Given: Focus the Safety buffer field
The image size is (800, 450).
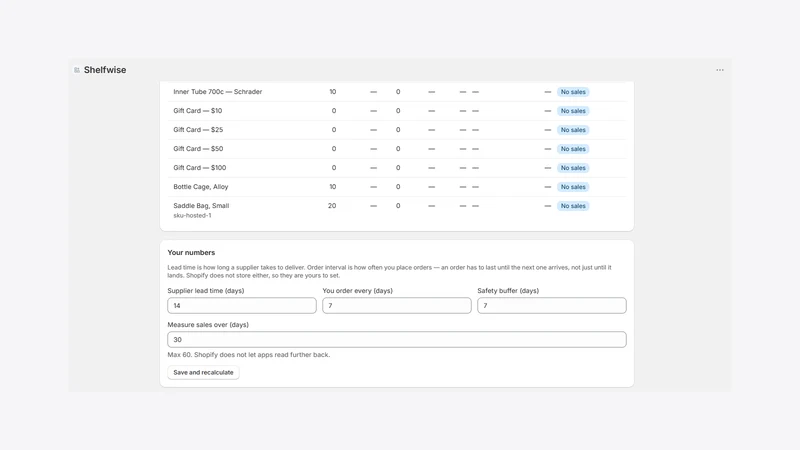Looking at the screenshot, I should (552, 306).
